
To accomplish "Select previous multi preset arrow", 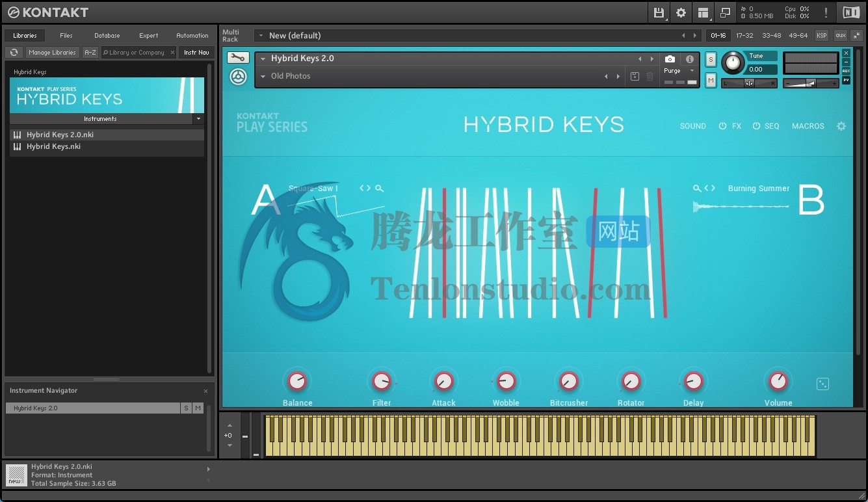I will click(683, 36).
